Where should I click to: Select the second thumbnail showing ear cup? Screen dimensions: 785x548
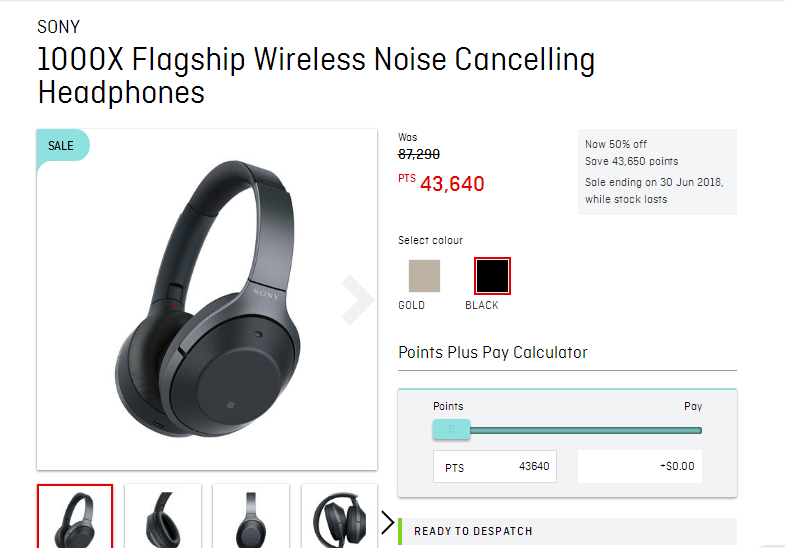[x=163, y=516]
